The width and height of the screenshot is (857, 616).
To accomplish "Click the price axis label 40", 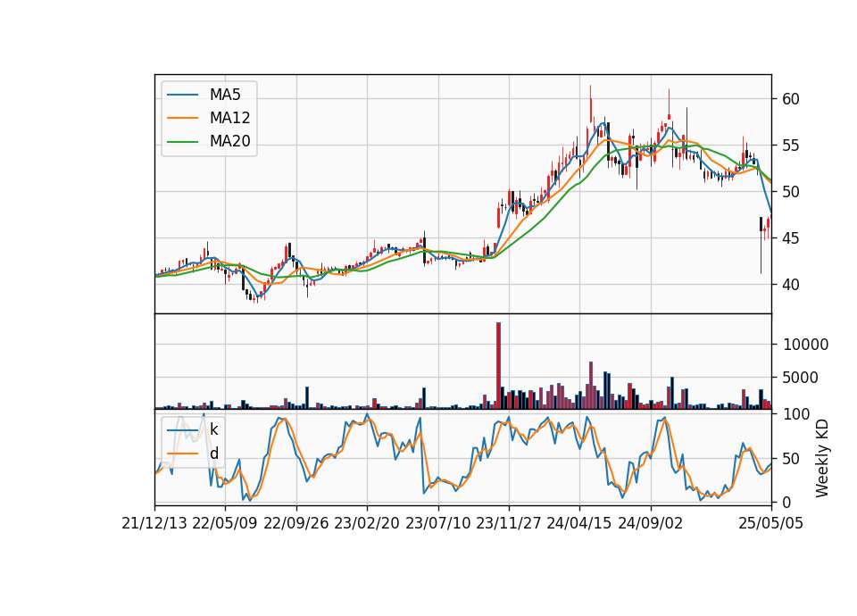I will [791, 285].
